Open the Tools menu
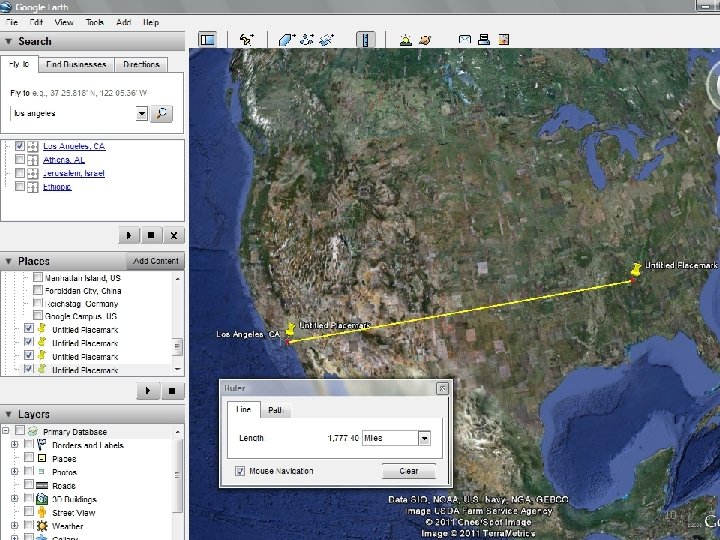Screen dimensions: 720x540 (x=95, y=22)
